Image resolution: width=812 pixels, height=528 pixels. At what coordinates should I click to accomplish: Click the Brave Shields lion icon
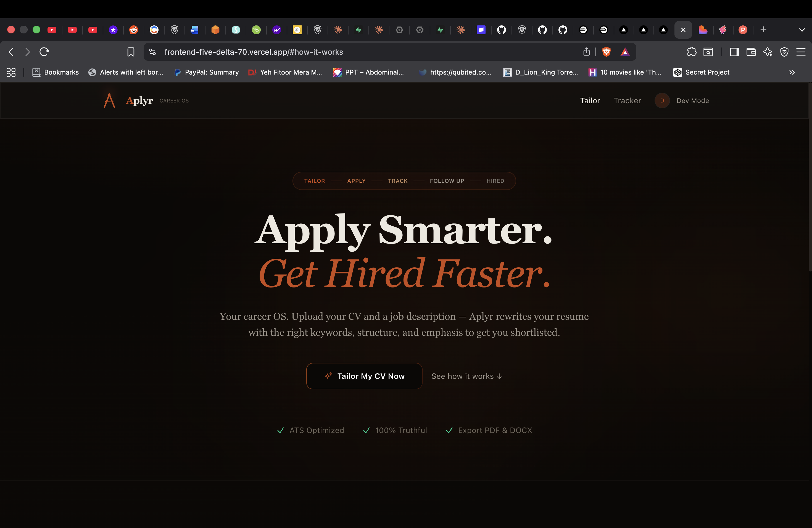pyautogui.click(x=606, y=52)
